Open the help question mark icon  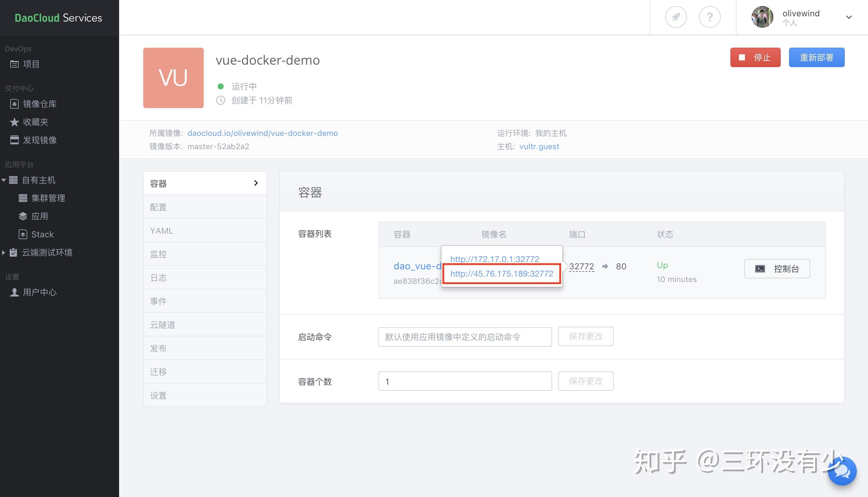pos(710,17)
